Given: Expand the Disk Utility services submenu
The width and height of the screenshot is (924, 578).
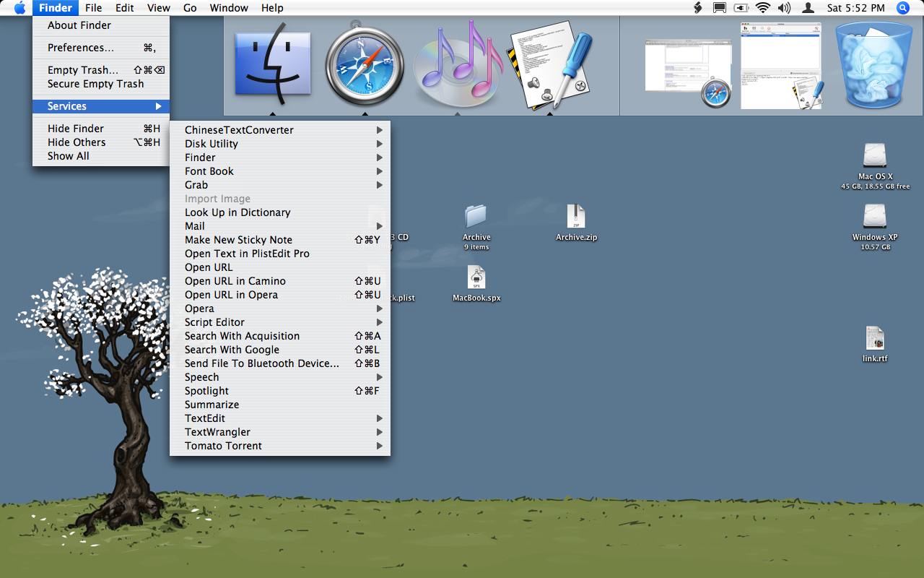Looking at the screenshot, I should pos(280,144).
